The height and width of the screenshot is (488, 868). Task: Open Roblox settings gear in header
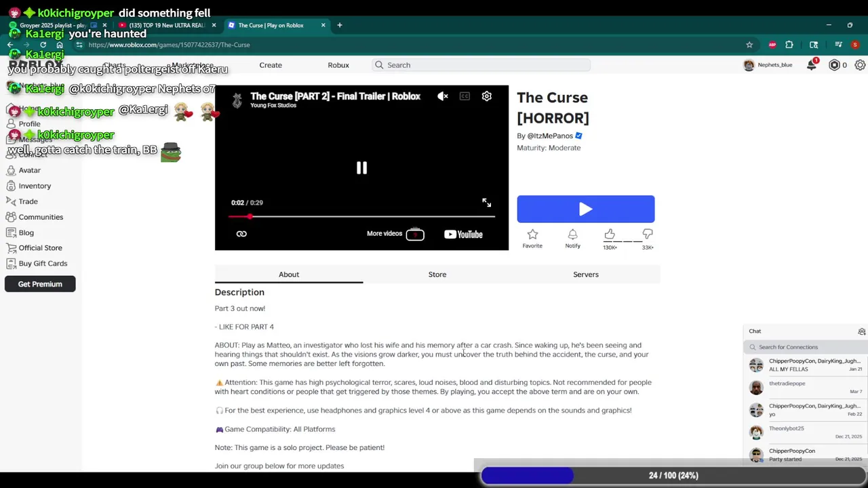(860, 65)
